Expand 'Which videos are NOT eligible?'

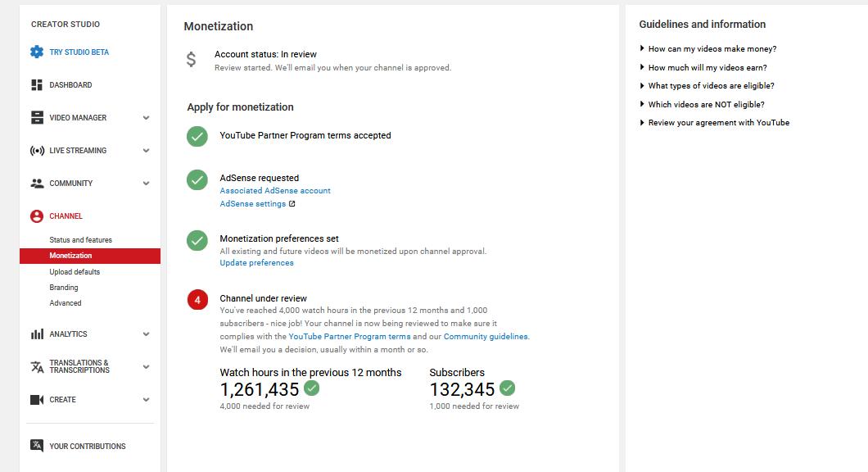[x=702, y=104]
